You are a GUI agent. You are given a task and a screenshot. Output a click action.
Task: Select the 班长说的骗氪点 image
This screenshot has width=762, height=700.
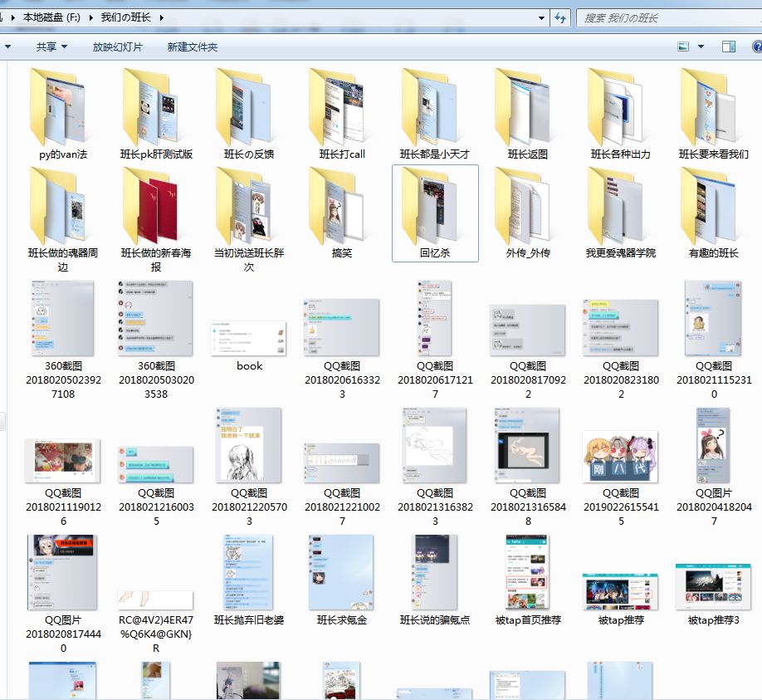(435, 581)
